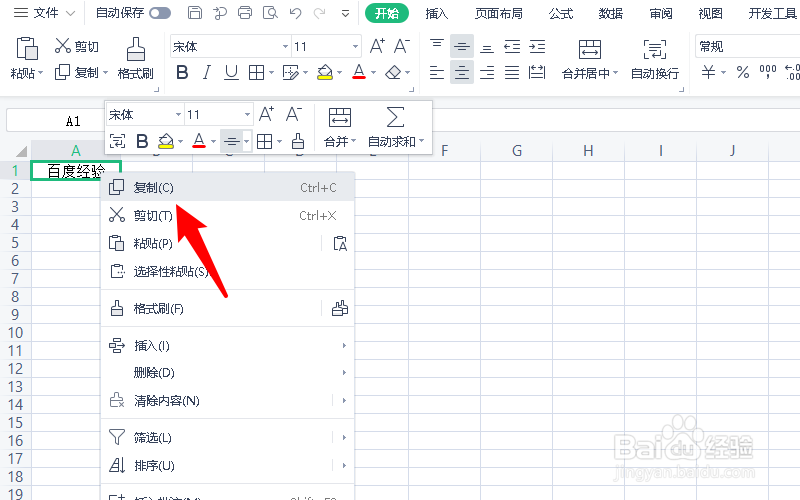
Task: Click the decrease indent icon
Action: (512, 47)
